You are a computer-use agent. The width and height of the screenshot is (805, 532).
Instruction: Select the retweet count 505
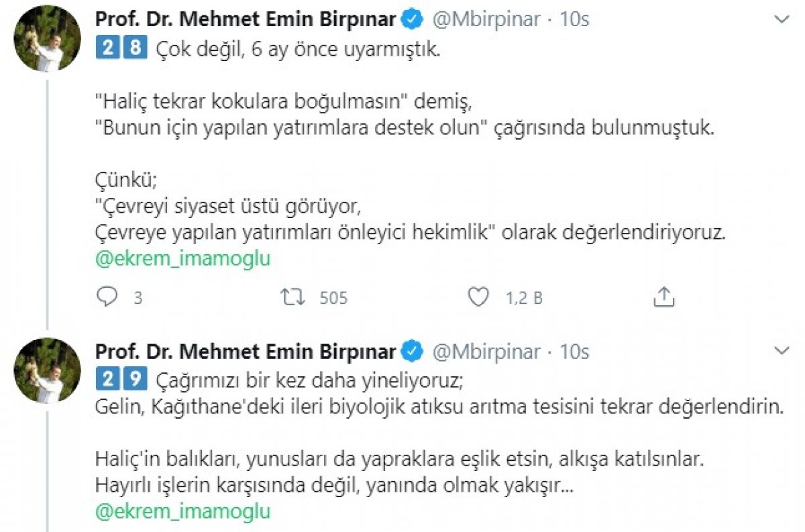(334, 297)
